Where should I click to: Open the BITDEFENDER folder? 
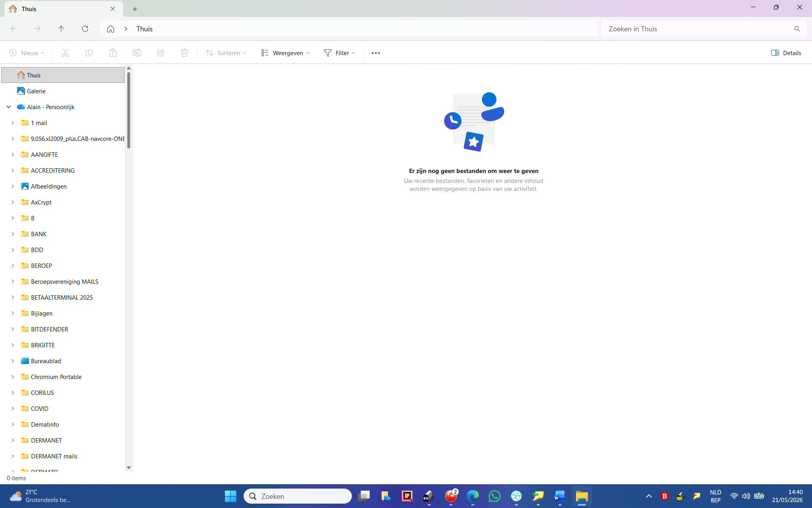pyautogui.click(x=50, y=329)
